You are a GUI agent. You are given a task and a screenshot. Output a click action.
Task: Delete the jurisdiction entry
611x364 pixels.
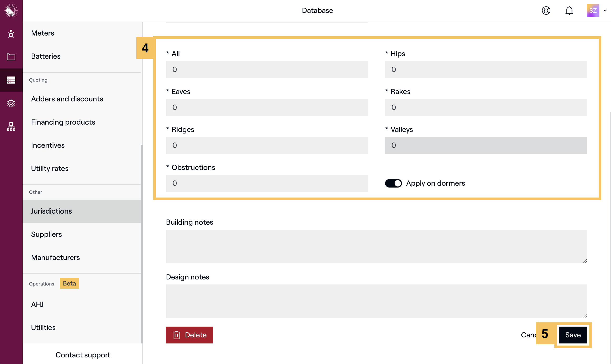pos(189,335)
